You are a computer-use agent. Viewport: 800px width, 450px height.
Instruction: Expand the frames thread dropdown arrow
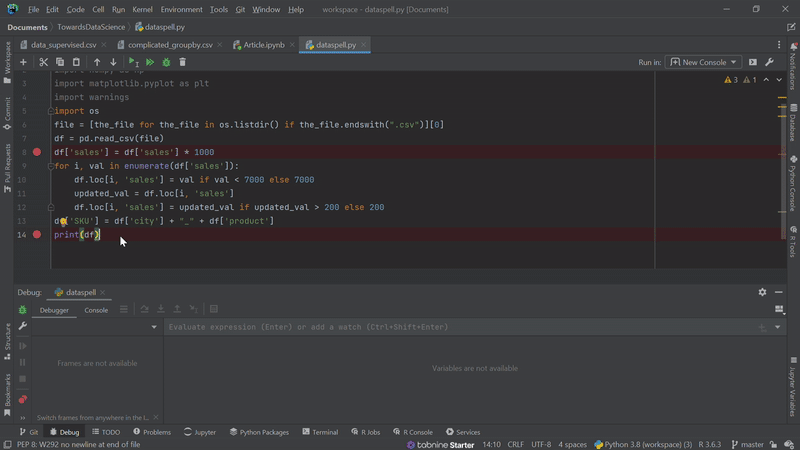(154, 327)
